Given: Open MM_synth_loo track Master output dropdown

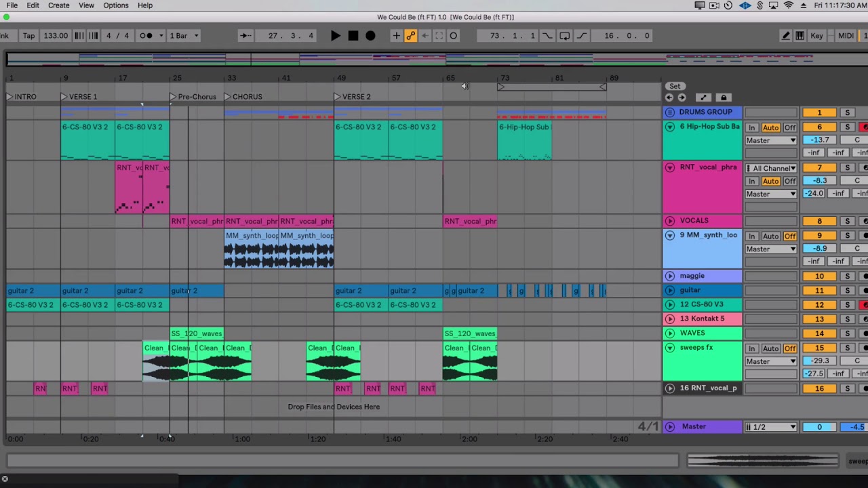Looking at the screenshot, I should pyautogui.click(x=771, y=249).
